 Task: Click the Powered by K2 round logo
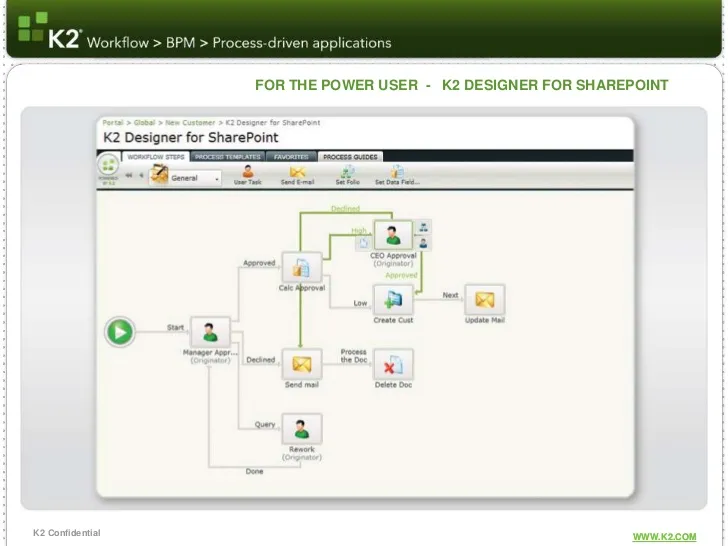[108, 165]
